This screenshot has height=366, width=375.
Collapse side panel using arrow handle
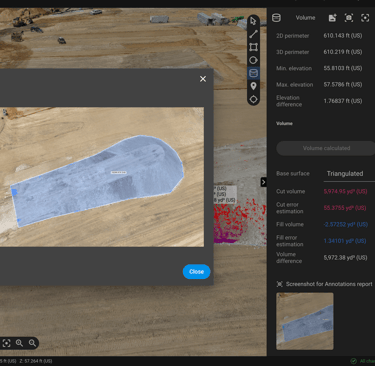[263, 182]
